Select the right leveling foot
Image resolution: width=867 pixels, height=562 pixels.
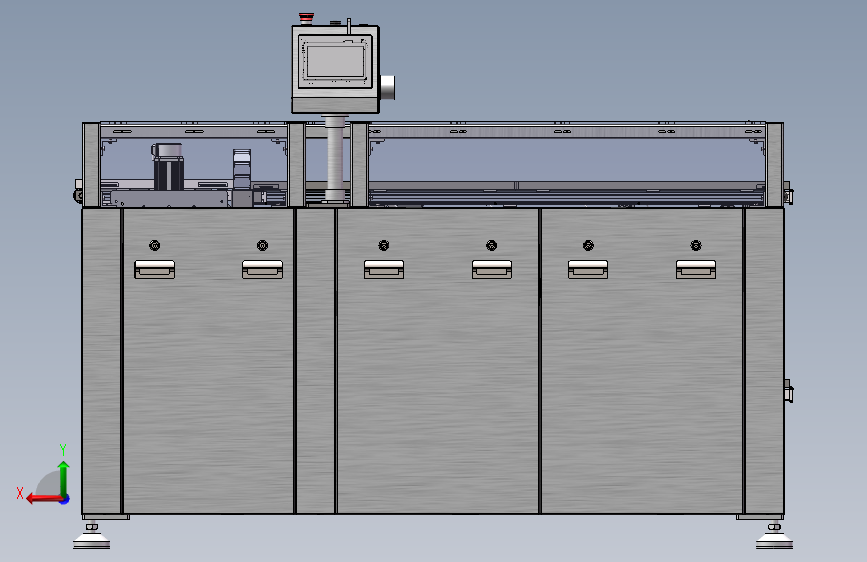coord(774,536)
